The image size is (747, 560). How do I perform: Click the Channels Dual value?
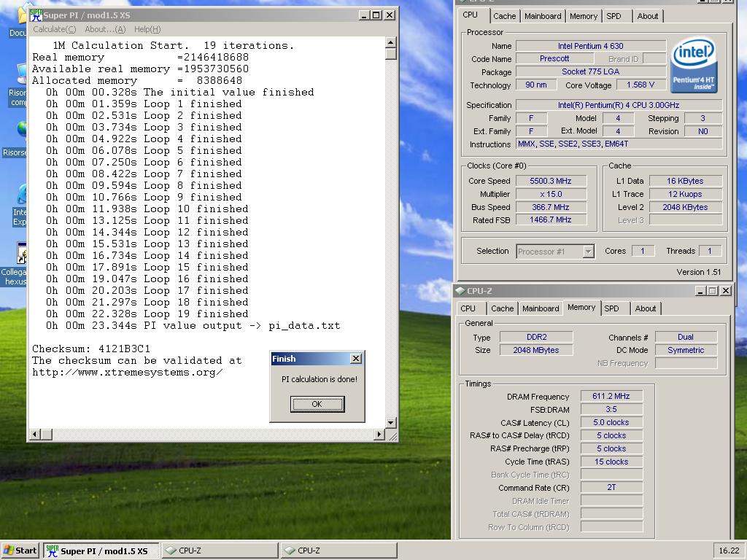tap(686, 337)
